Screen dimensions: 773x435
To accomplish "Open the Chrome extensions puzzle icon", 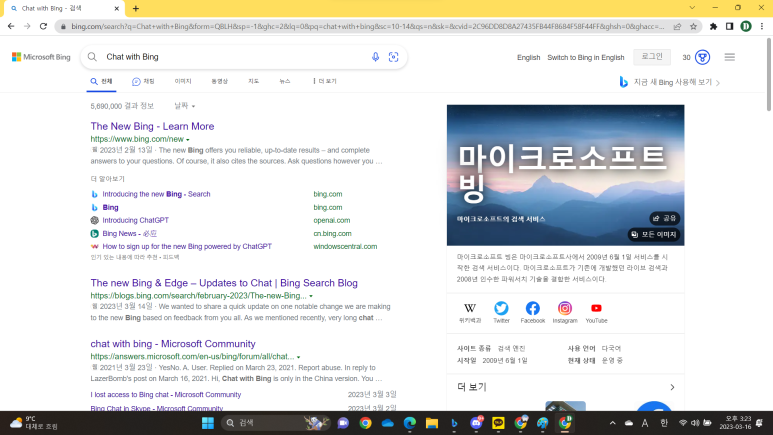I will click(713, 27).
